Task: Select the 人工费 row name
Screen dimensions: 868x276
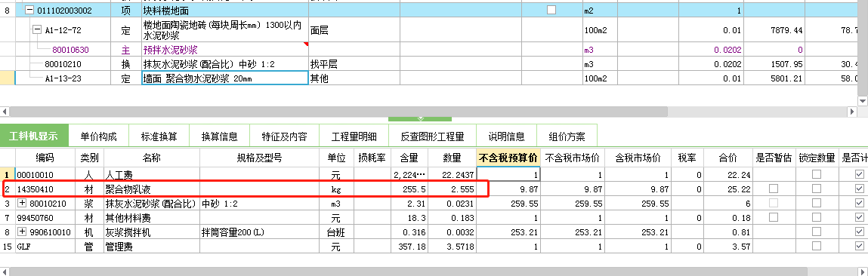Action: 119,175
